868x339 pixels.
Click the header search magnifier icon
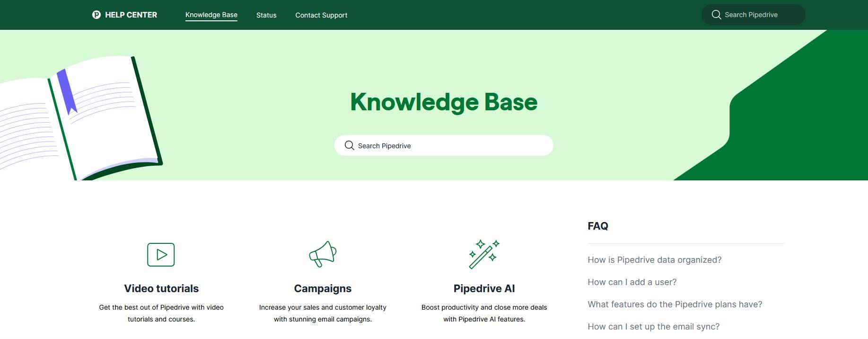[x=717, y=15]
